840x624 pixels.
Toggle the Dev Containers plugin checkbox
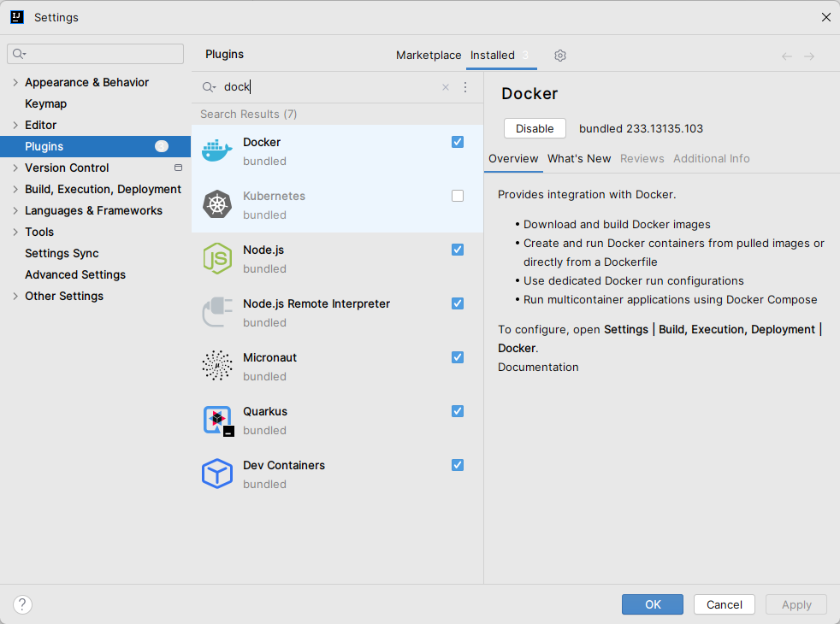point(458,465)
